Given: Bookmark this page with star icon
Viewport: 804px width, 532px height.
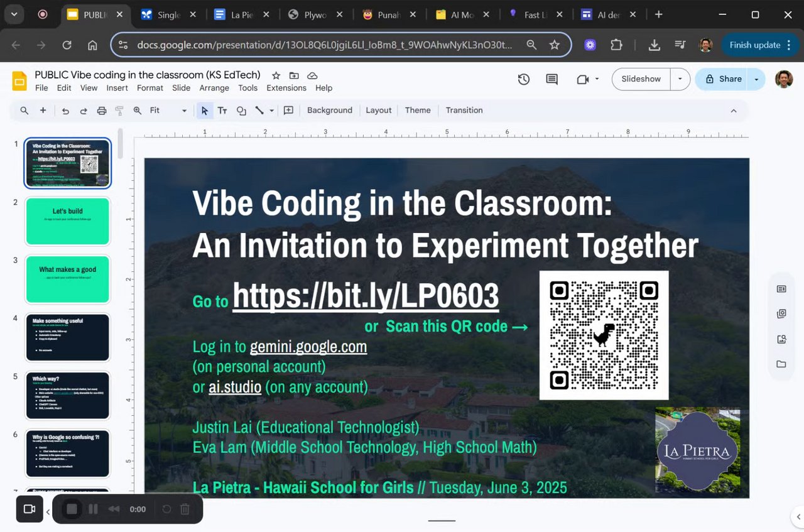Looking at the screenshot, I should pos(555,45).
